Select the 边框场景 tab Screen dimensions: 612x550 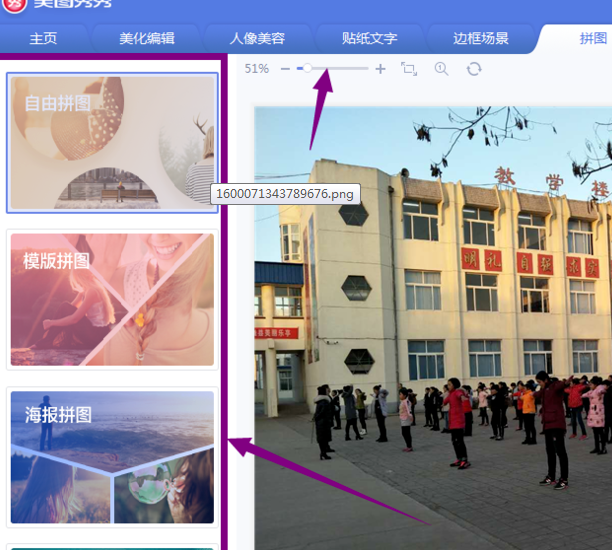tap(480, 39)
